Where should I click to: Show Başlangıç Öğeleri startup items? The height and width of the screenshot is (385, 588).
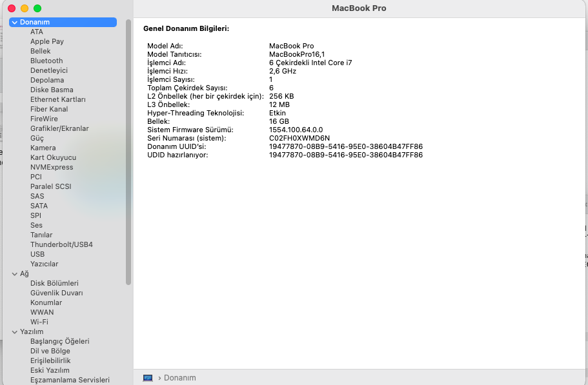(59, 341)
